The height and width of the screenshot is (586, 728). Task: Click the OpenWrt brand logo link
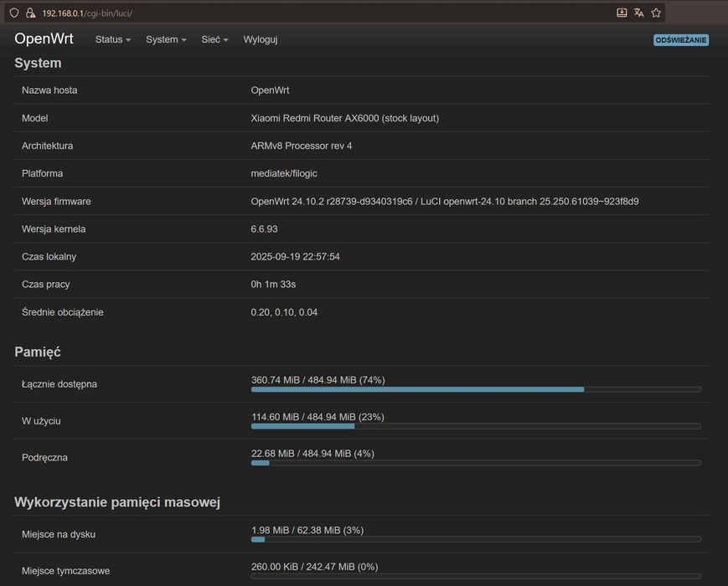click(44, 39)
